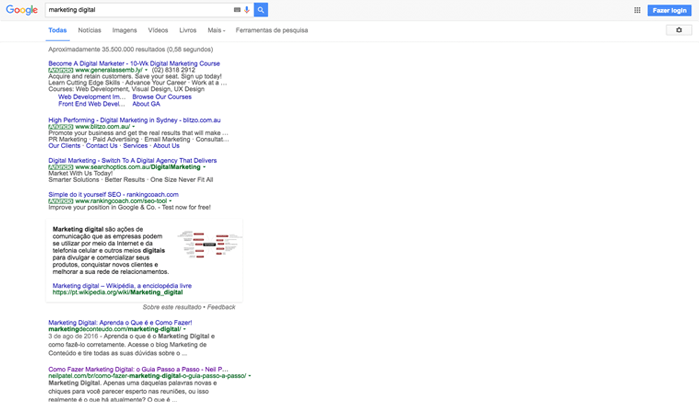Click the Google logo
699x402 pixels.
[x=21, y=10]
